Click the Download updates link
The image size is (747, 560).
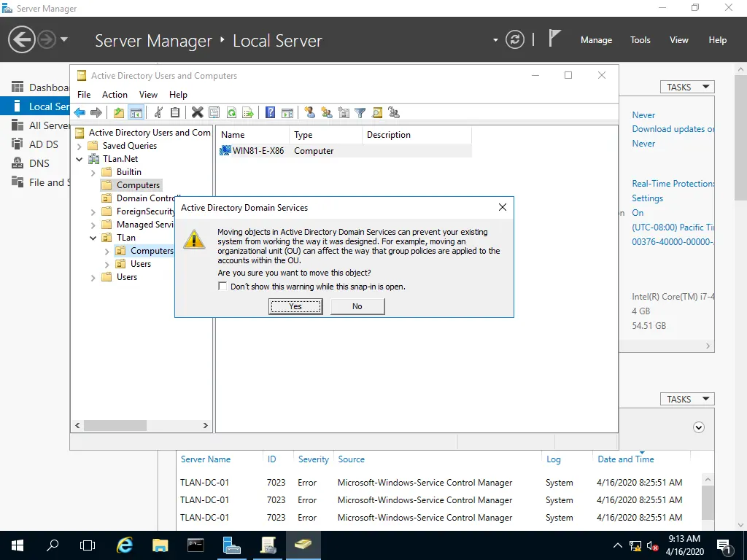(x=673, y=129)
